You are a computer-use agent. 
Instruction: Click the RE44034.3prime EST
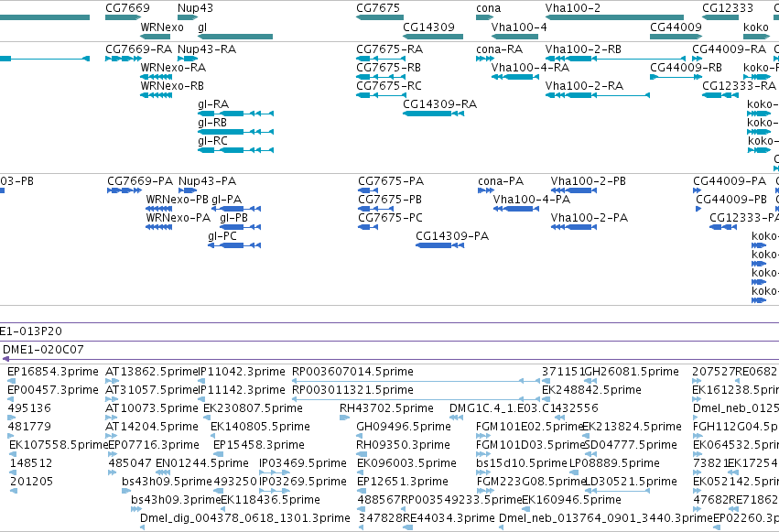tap(408, 527)
